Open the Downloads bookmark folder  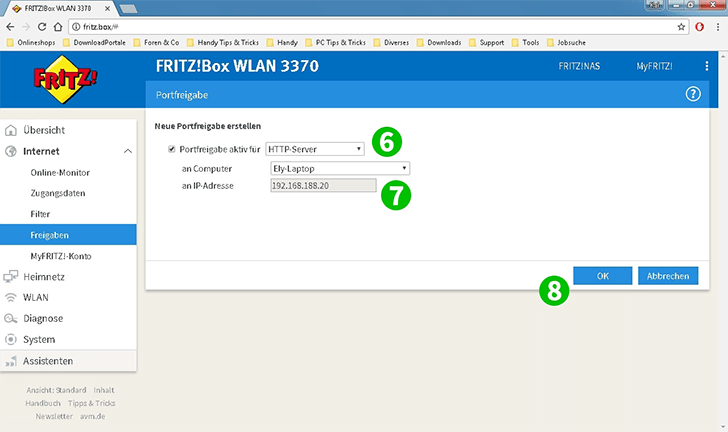coord(439,43)
